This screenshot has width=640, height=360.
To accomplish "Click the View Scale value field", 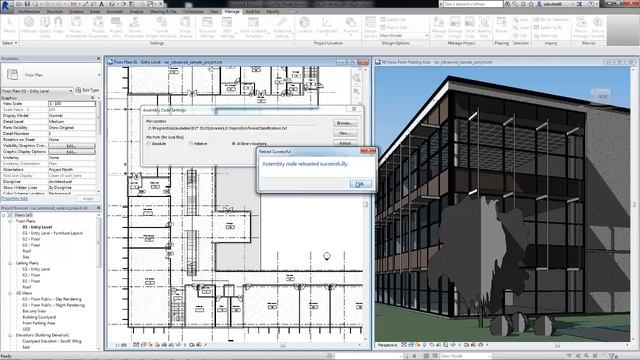I will (x=72, y=104).
